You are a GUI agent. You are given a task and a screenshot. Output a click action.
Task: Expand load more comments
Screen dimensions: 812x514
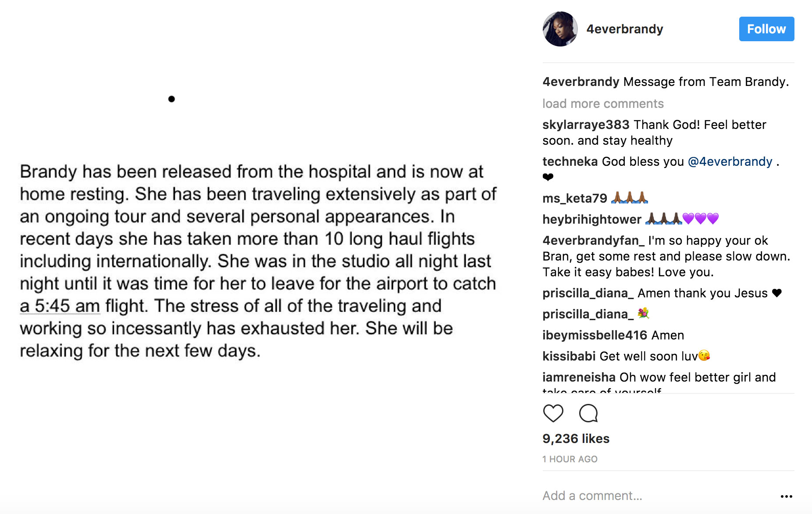click(603, 104)
